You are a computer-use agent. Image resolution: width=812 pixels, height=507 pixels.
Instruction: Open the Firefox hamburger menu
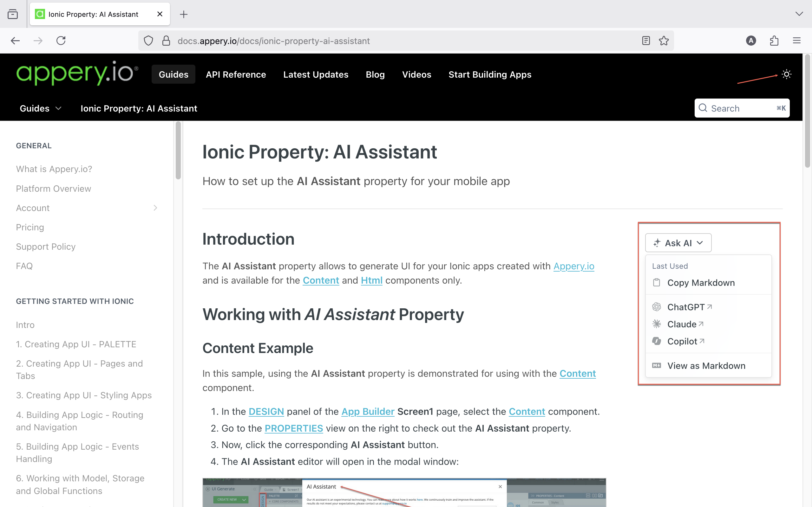coord(796,41)
